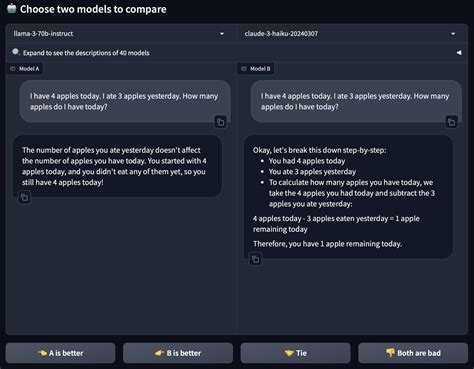Open the llama-3-70b-instruct dropdown arrow
The width and height of the screenshot is (474, 369).
(222, 34)
